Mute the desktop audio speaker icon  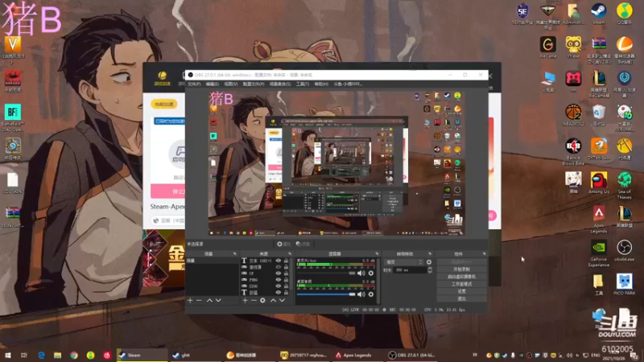tap(361, 294)
